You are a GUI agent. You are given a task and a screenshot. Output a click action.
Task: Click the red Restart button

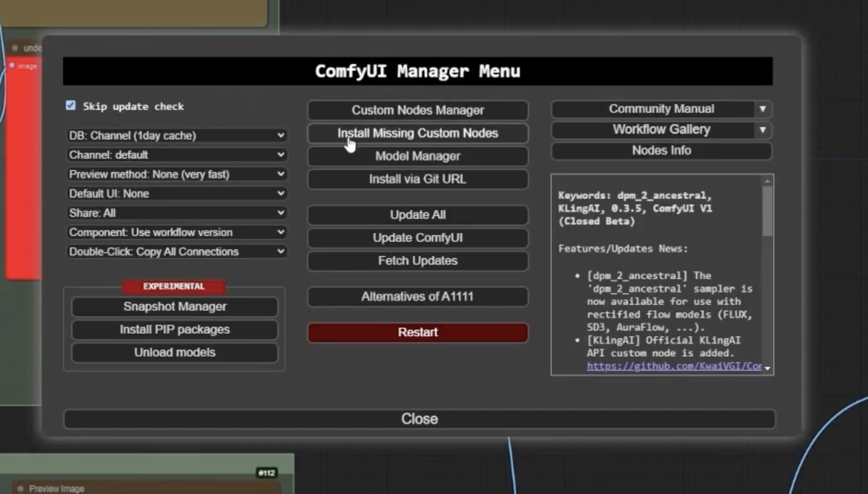tap(418, 333)
